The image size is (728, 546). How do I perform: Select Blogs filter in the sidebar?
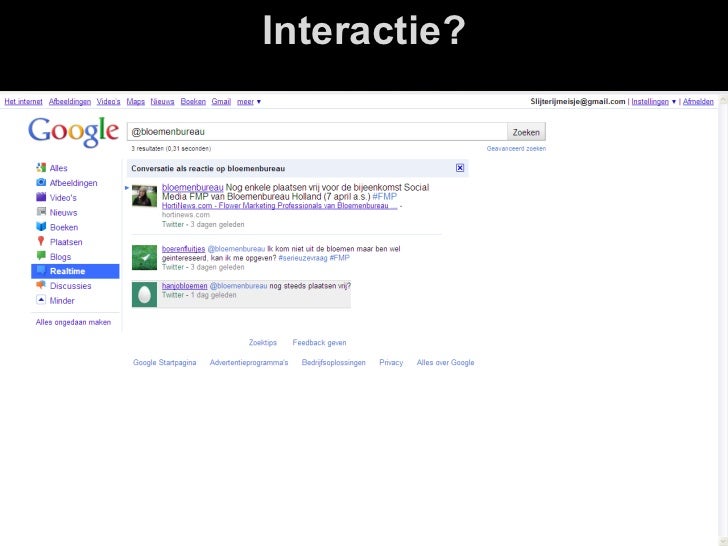[60, 257]
